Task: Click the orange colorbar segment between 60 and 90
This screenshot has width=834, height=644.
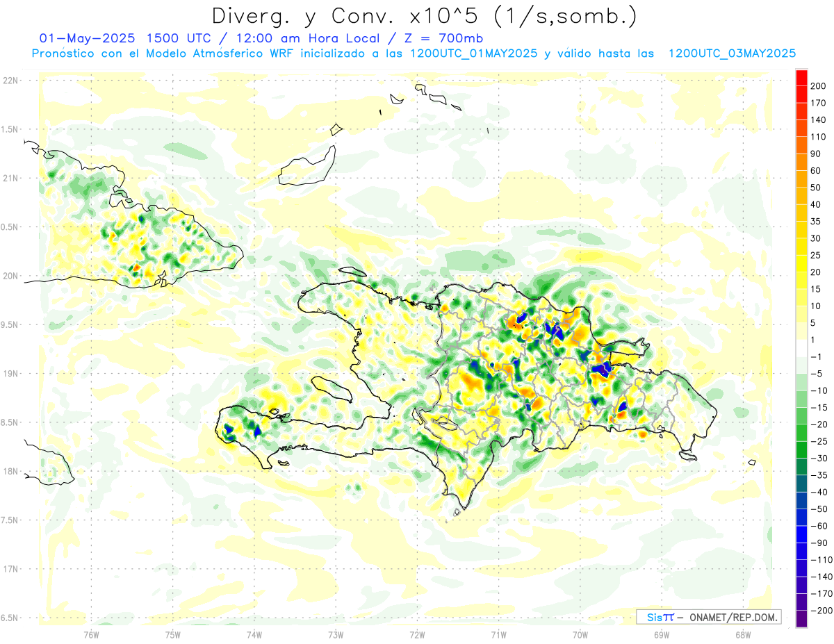Action: 801,163
